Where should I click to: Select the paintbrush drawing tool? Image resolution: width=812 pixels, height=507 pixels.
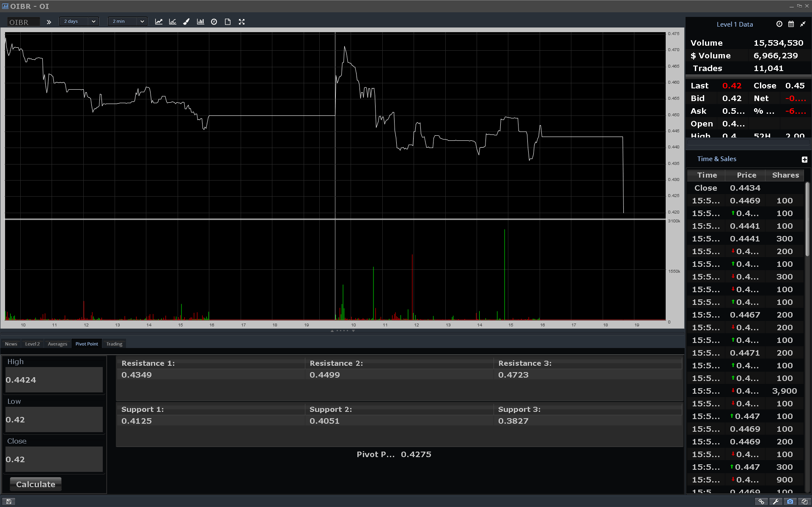(186, 22)
